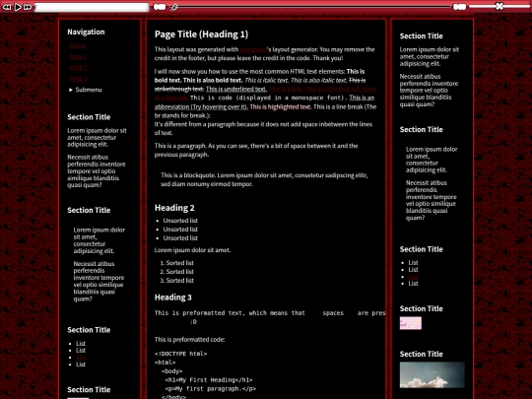Click 'This is preformatted code:' text
The image size is (532, 399).
[190, 339]
